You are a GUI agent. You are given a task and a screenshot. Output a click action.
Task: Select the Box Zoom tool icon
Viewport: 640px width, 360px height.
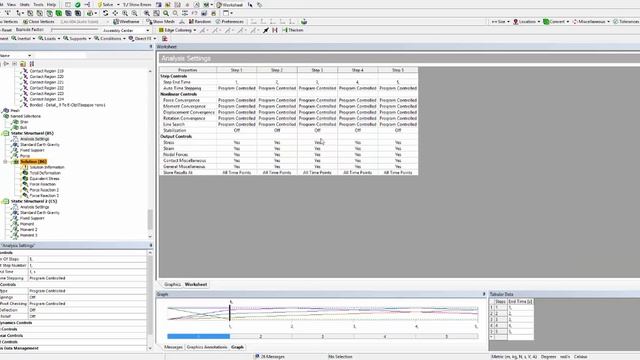134,13
